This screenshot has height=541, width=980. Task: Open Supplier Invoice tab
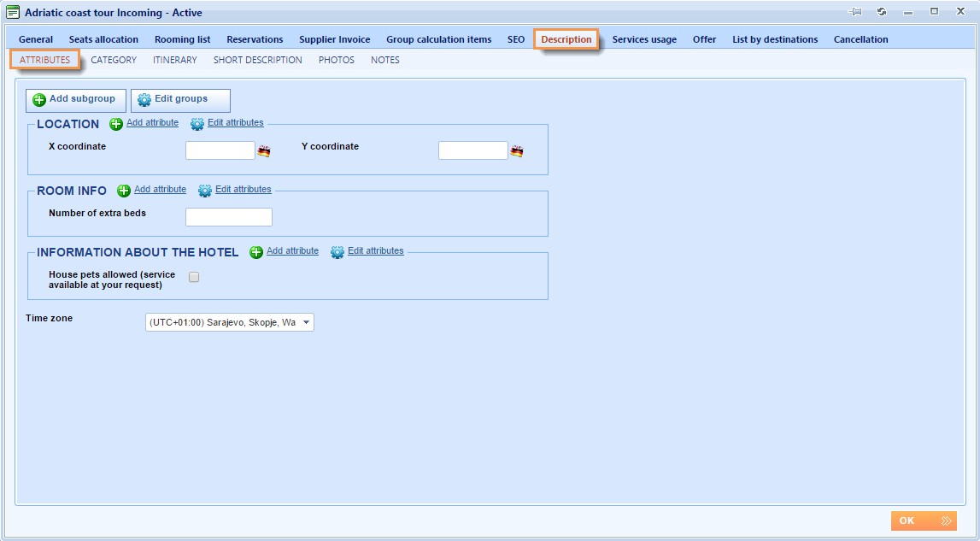coord(334,39)
